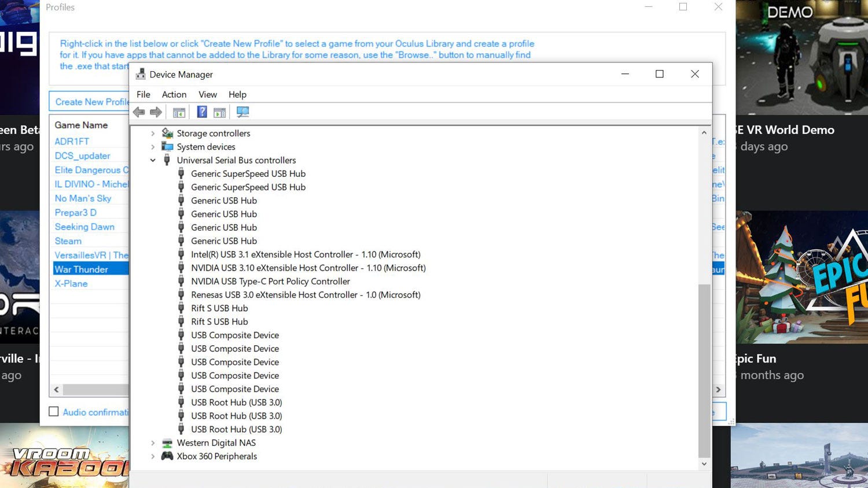Click the Forward arrow in Device Manager toolbar
Screen dimensions: 868x488
coord(156,112)
